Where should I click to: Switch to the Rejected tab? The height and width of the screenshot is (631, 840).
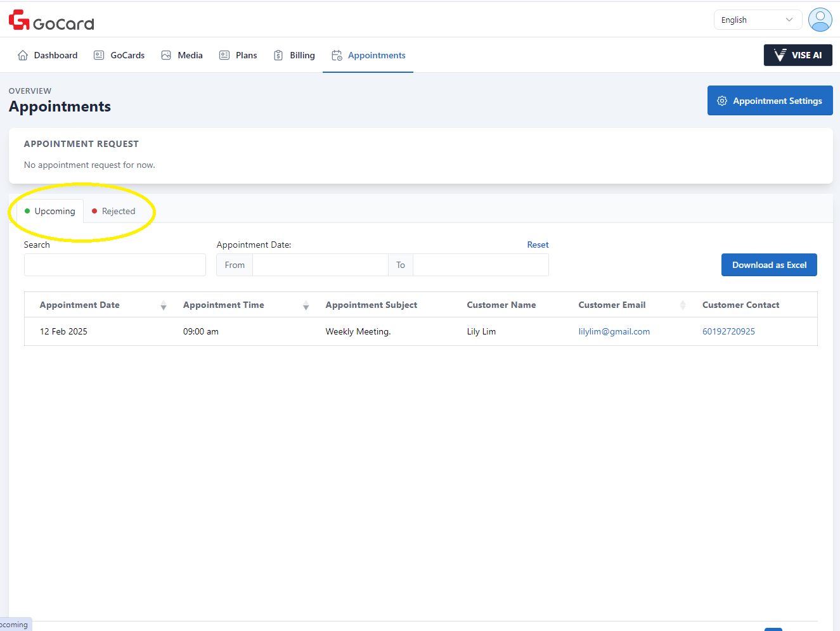point(113,211)
